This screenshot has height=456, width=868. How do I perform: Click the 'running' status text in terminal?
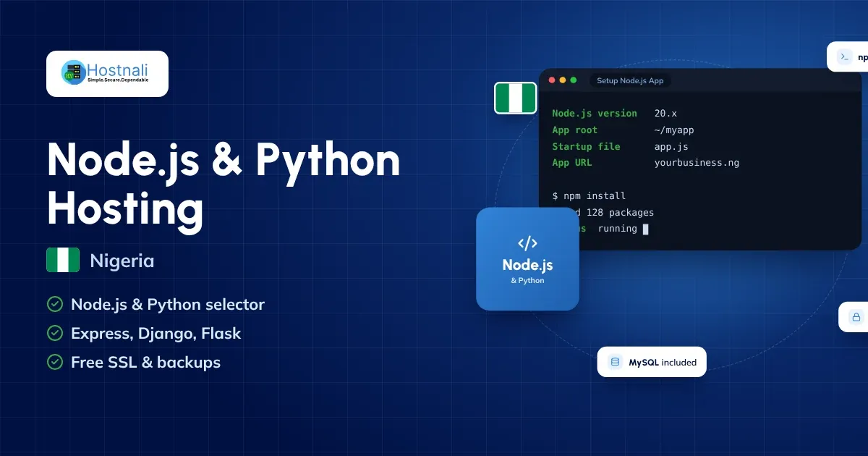[618, 229]
